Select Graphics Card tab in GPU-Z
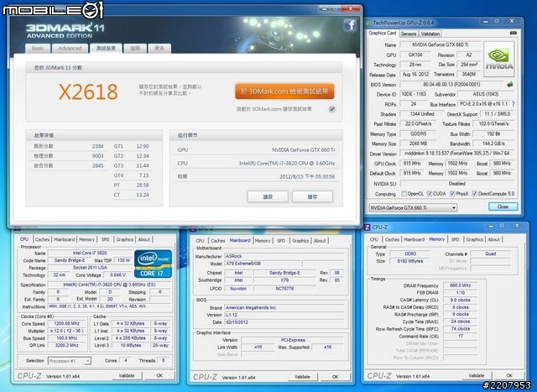This screenshot has height=392, width=537. pyautogui.click(x=383, y=34)
